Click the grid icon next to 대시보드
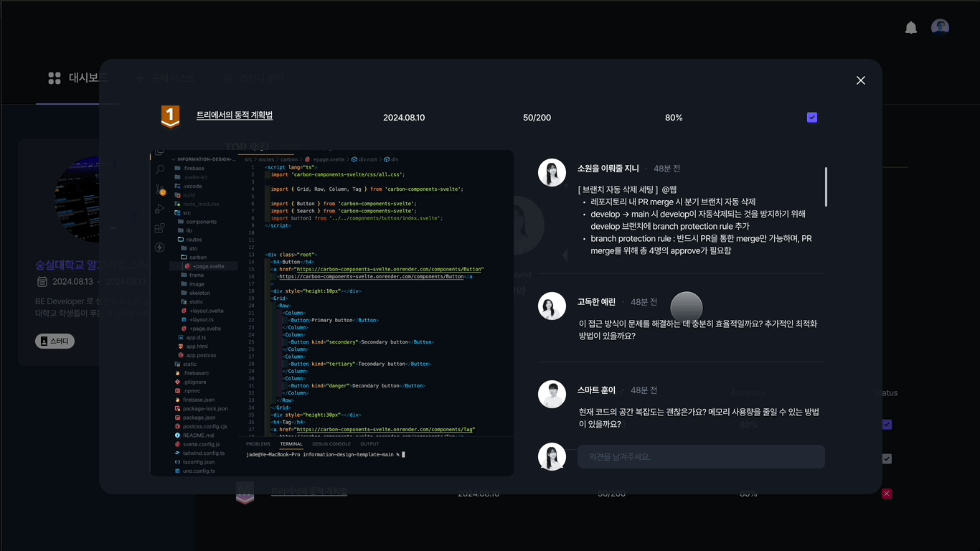980x551 pixels. coord(54,77)
